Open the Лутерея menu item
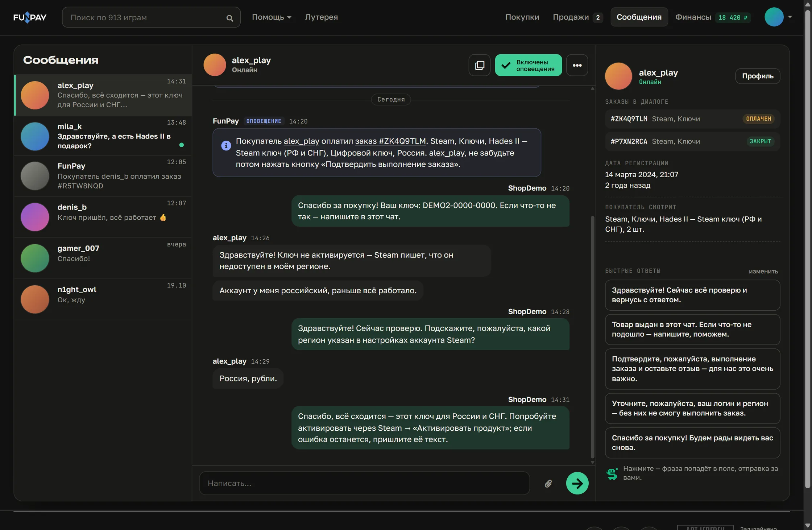The height and width of the screenshot is (530, 812). 321,17
